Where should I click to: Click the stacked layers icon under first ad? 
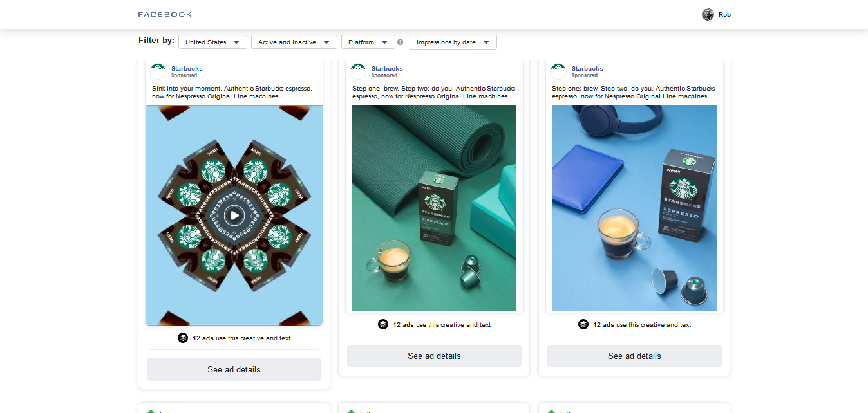click(183, 338)
